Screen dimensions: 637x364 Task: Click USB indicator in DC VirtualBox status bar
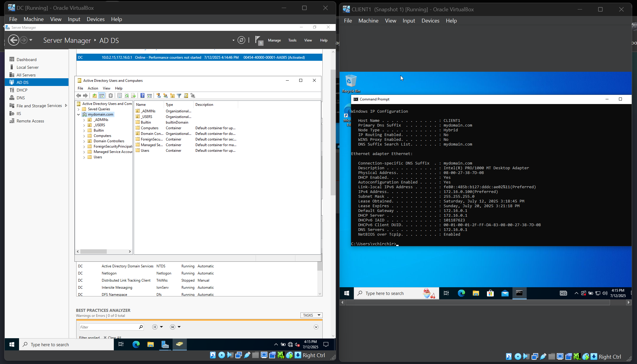[247, 355]
